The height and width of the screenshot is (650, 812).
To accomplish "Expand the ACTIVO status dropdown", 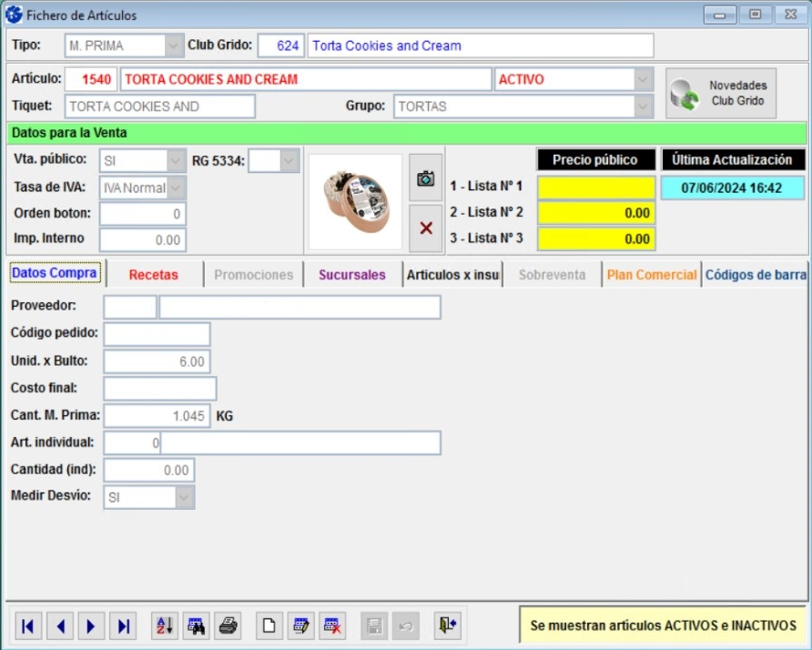I will click(x=644, y=79).
